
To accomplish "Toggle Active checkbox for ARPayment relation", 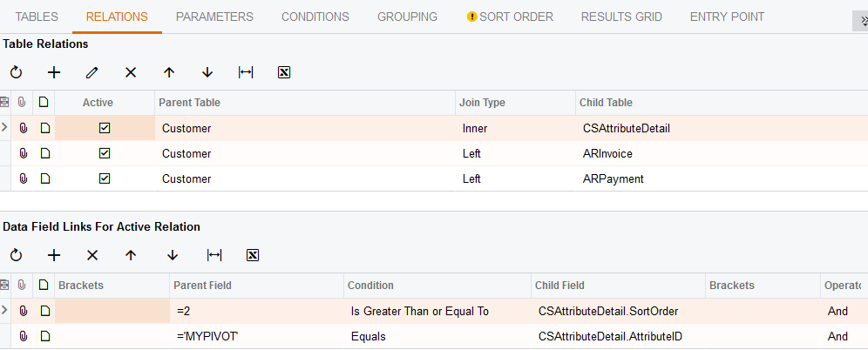I will pos(105,179).
